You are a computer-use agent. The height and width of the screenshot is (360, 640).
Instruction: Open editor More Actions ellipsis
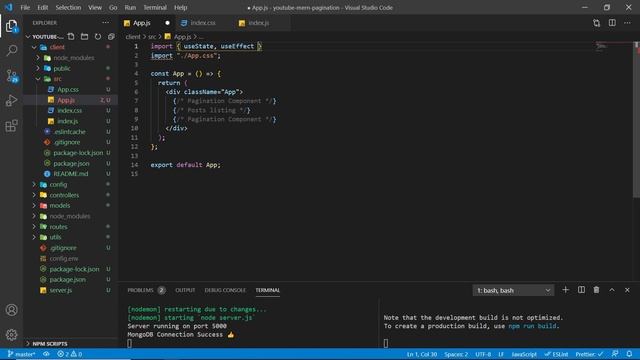coord(627,23)
